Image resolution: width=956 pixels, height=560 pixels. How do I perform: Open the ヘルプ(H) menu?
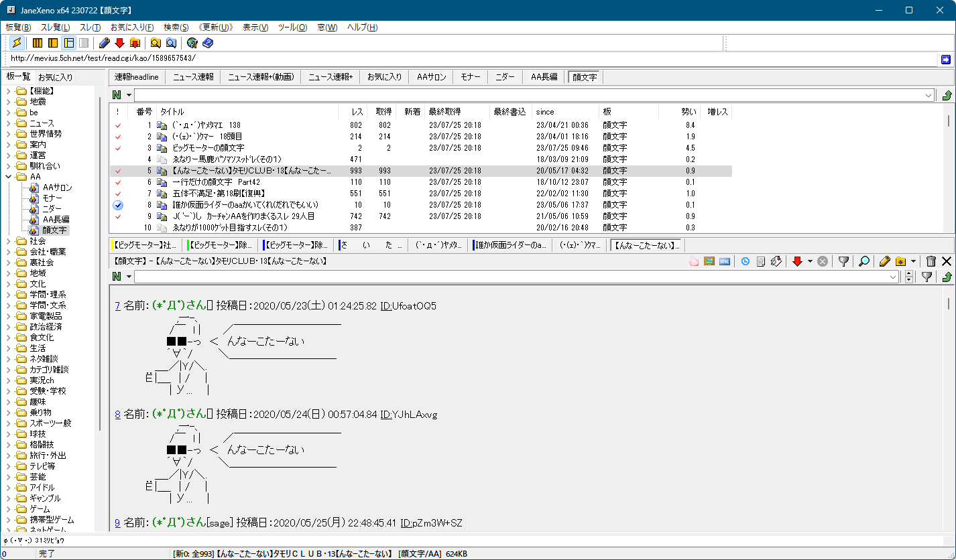[x=362, y=27]
